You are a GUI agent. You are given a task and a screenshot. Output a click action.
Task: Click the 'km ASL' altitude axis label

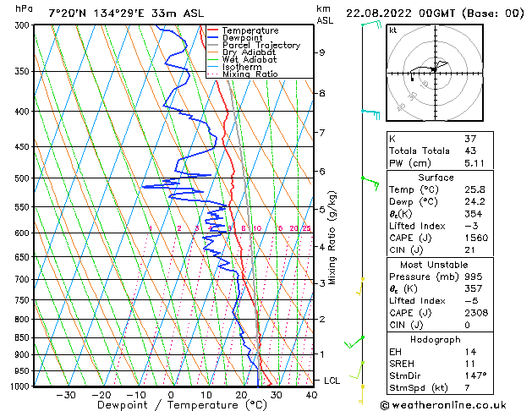coord(325,14)
